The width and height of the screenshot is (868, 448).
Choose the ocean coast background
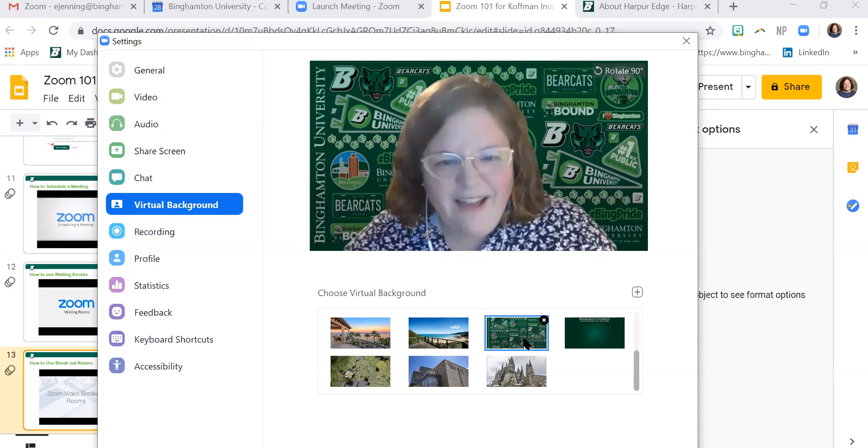pyautogui.click(x=438, y=333)
